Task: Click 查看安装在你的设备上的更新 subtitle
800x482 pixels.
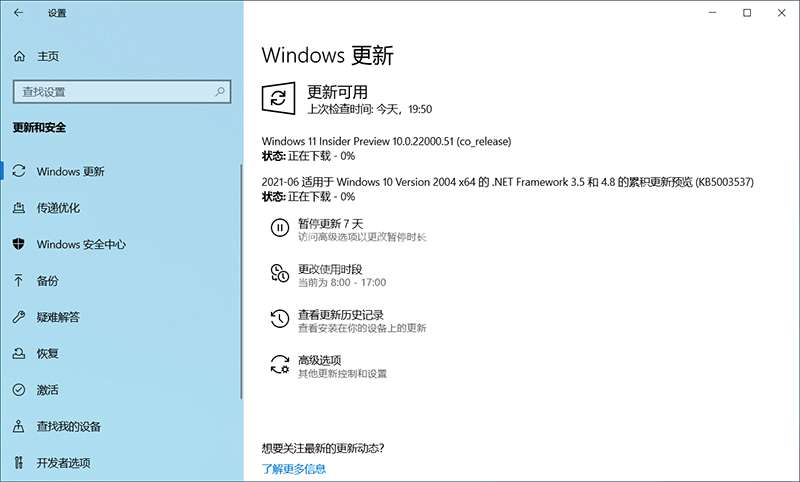Action: click(362, 328)
